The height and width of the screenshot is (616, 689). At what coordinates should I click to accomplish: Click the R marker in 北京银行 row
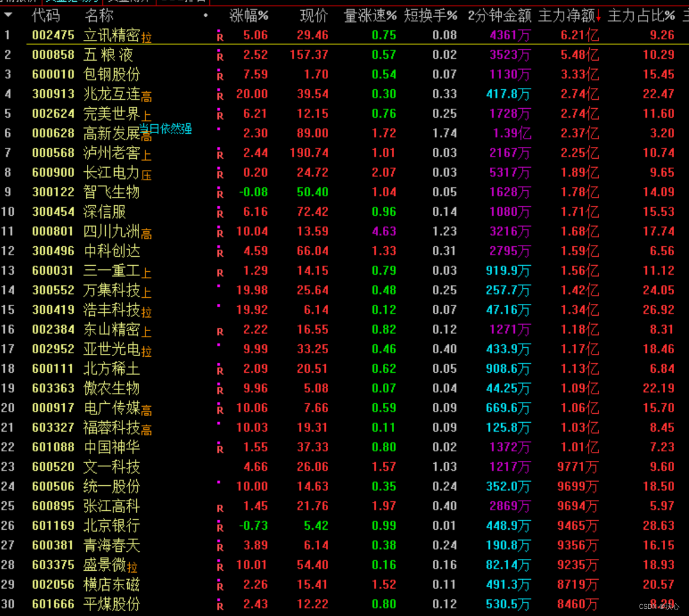pyautogui.click(x=220, y=527)
